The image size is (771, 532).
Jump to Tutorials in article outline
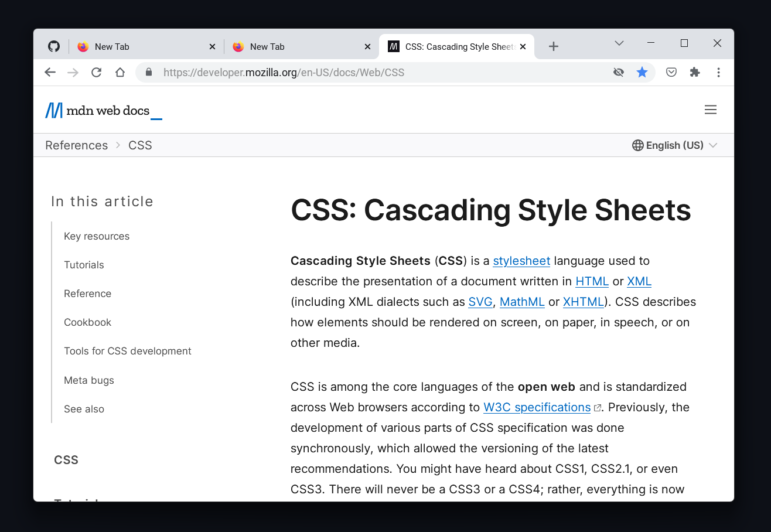(84, 265)
